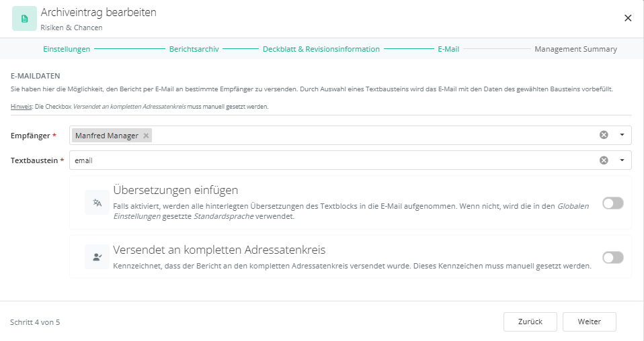Jump to Management Summary step
Screen dimensions: 644x341
tap(576, 49)
